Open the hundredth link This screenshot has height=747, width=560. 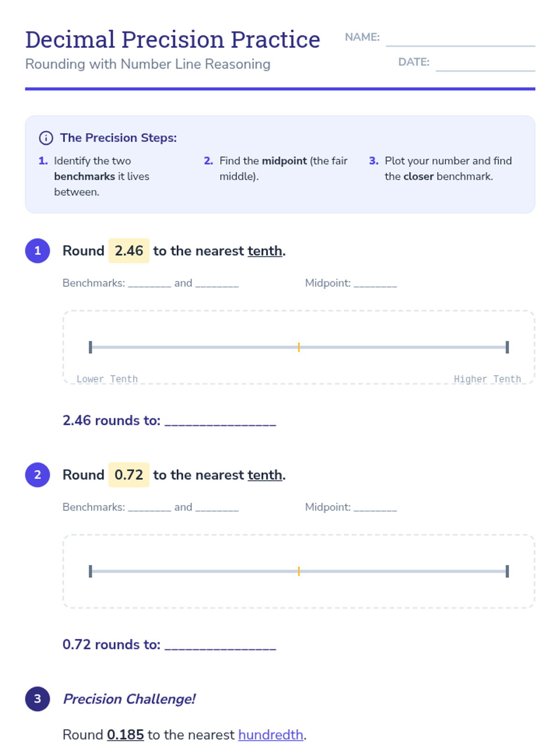271,735
